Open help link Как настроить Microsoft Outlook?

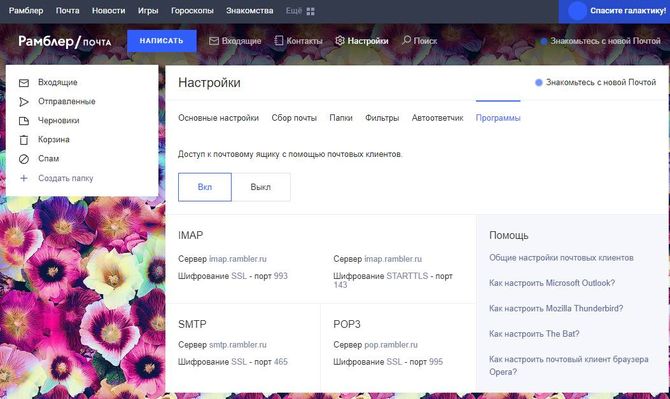coord(552,283)
